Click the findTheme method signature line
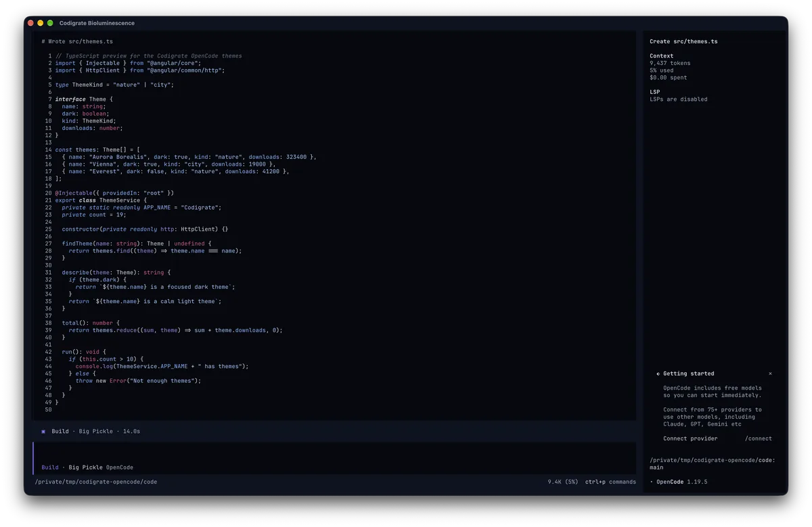 tap(137, 244)
